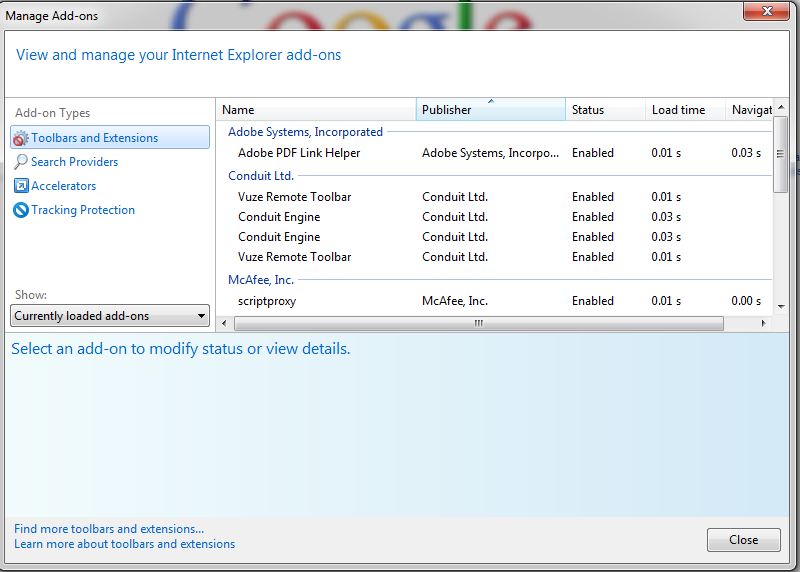800x572 pixels.
Task: Select the first Vuze Remote Toolbar row
Action: pos(494,196)
